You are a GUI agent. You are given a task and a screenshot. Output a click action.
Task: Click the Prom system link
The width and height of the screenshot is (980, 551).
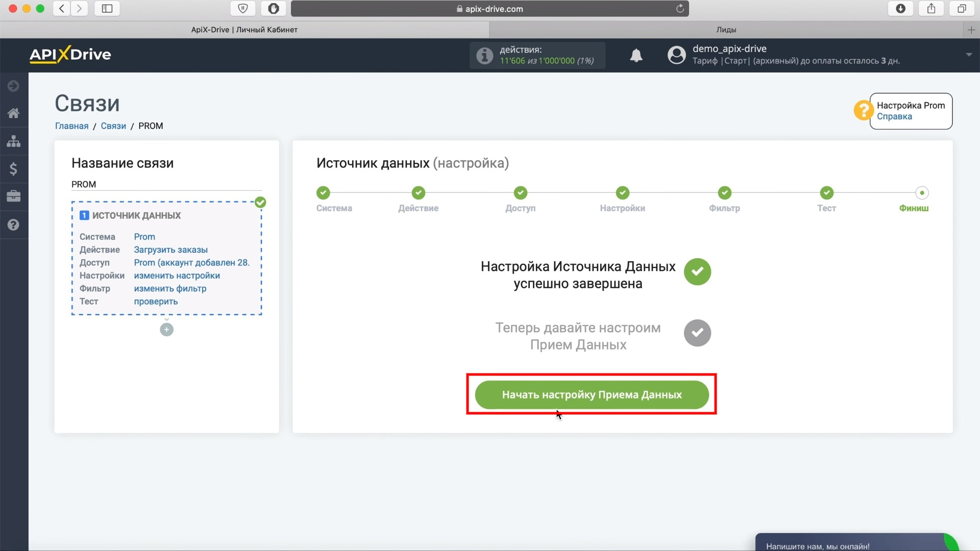point(144,237)
